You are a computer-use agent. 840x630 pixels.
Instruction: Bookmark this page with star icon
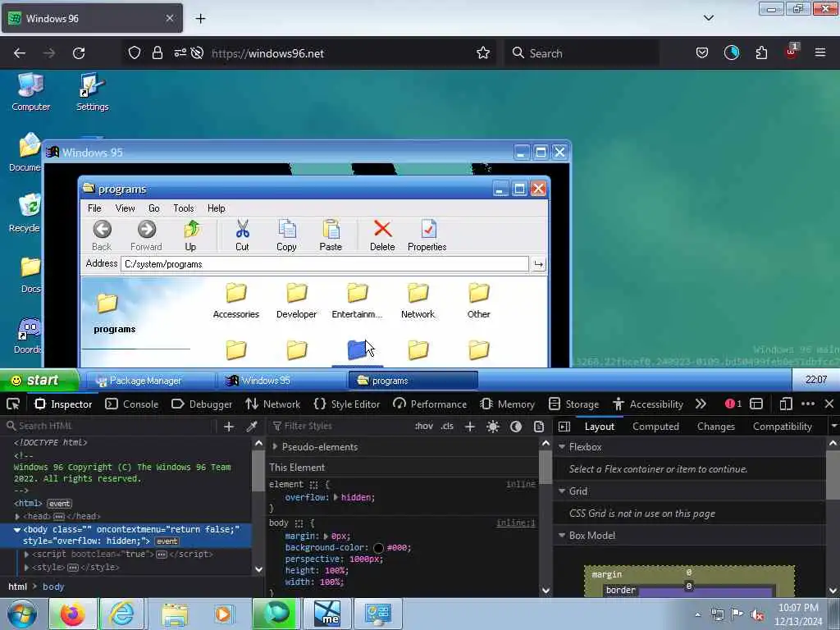tap(483, 53)
